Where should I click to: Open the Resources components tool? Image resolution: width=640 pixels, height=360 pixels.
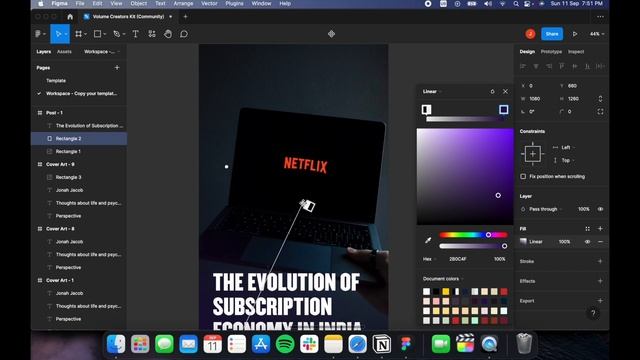pyautogui.click(x=152, y=34)
